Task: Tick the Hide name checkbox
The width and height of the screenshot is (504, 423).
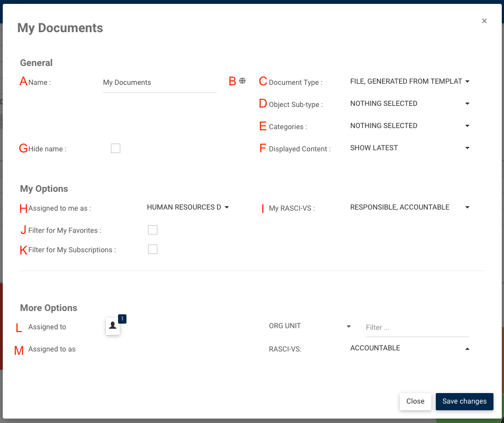Action: 115,148
